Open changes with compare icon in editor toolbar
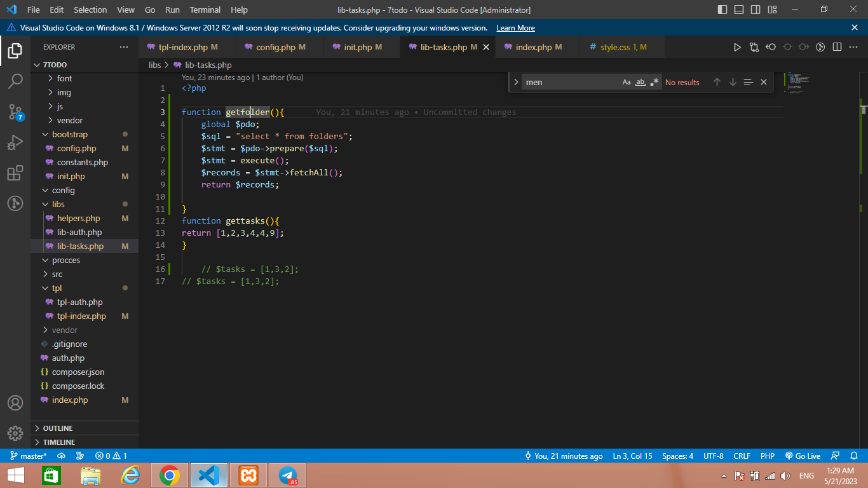The image size is (868, 488). coord(754,47)
